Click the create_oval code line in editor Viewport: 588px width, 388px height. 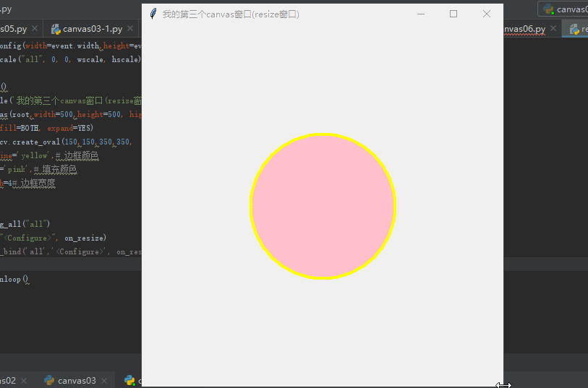click(66, 142)
